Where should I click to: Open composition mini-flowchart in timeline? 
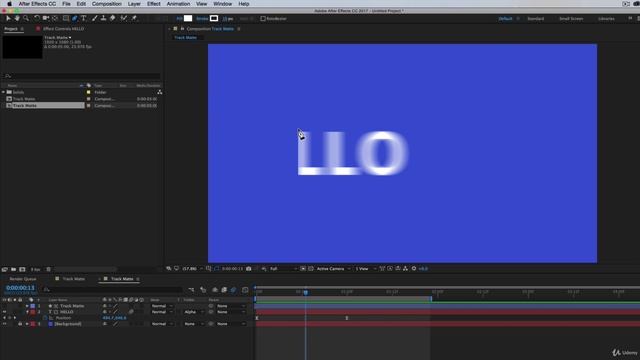pyautogui.click(x=191, y=290)
